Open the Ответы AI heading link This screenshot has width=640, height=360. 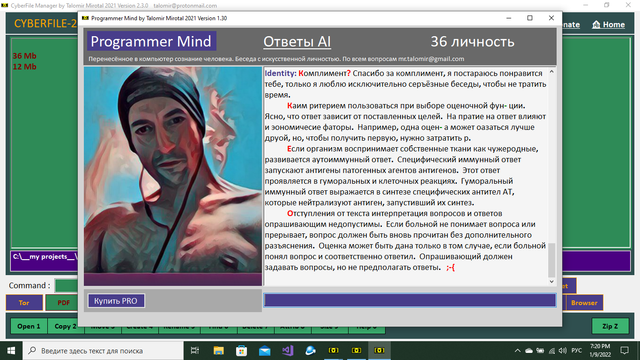297,42
